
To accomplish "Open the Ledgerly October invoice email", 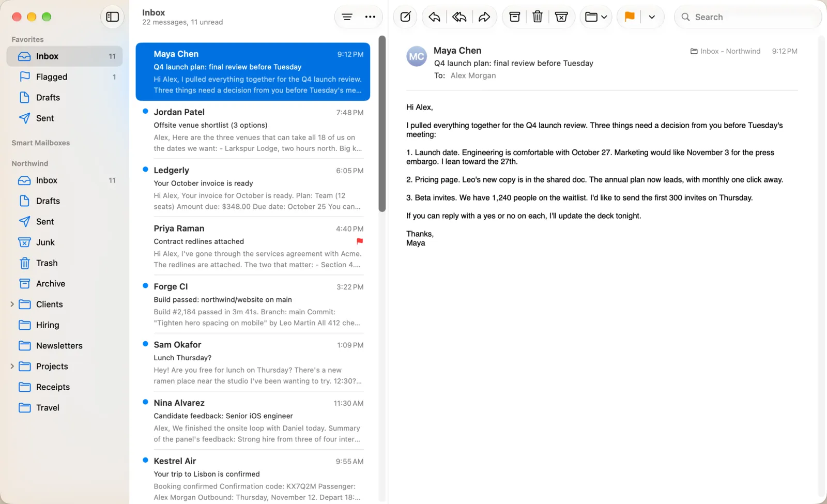I will [x=253, y=188].
